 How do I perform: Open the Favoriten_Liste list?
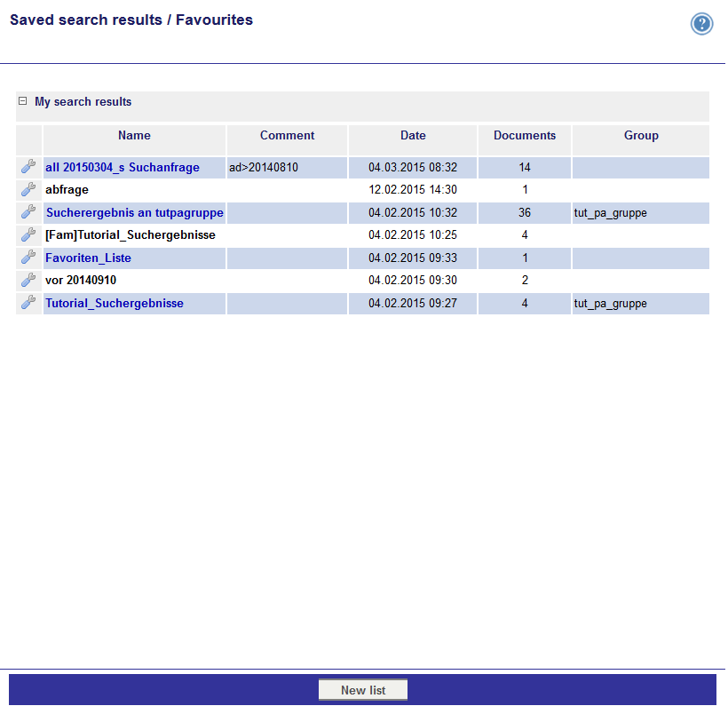point(88,258)
